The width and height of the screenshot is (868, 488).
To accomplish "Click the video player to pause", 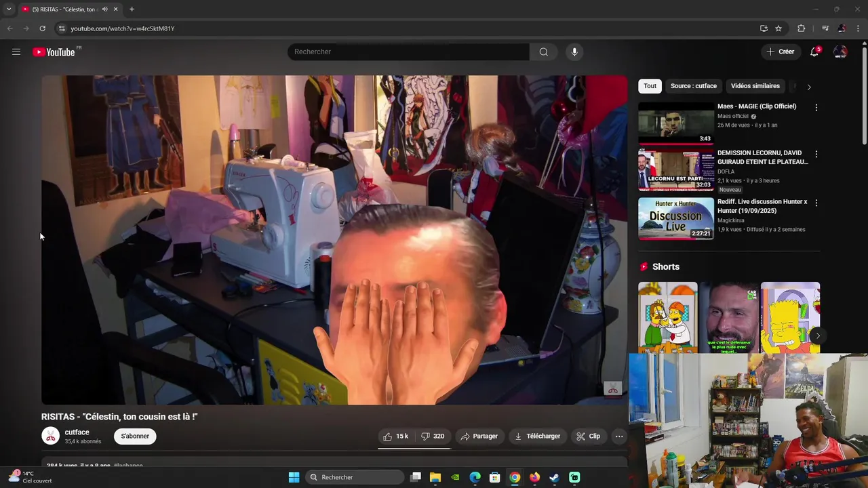I will pos(334,240).
